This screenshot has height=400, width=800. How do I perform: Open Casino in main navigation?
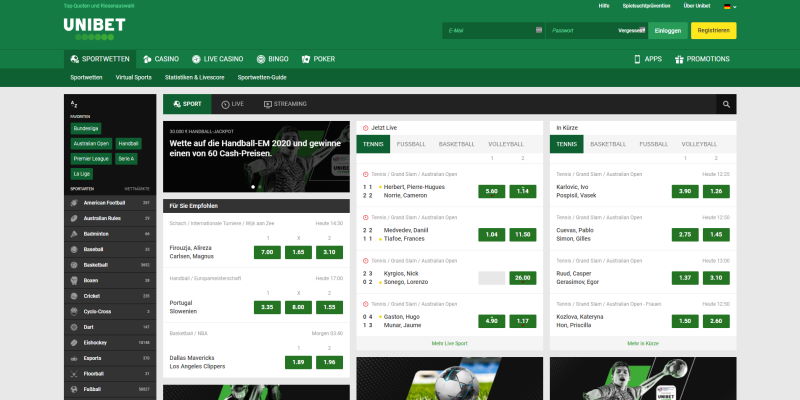161,59
